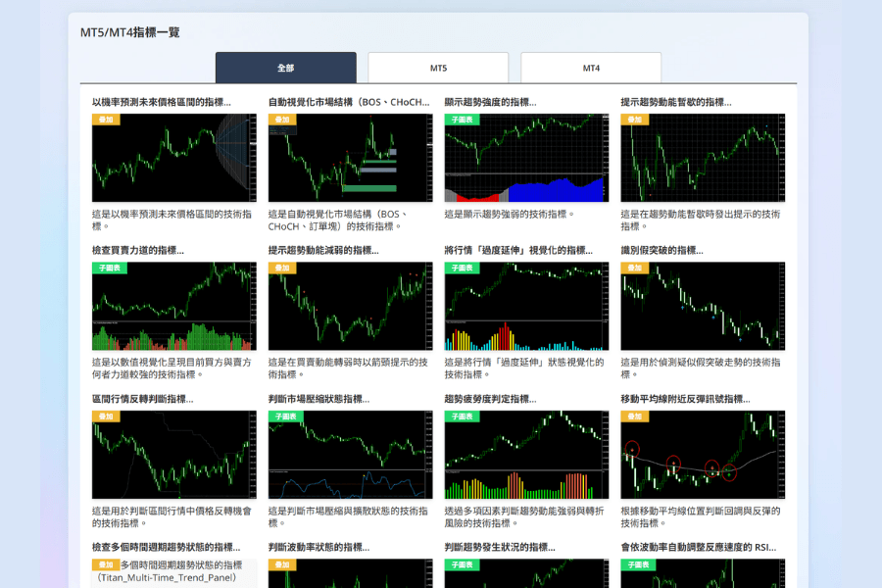The height and width of the screenshot is (588, 882).
Task: Click the 疊加 badge on 區間行情反轉判斷 thumbnail
Action: pyautogui.click(x=106, y=416)
